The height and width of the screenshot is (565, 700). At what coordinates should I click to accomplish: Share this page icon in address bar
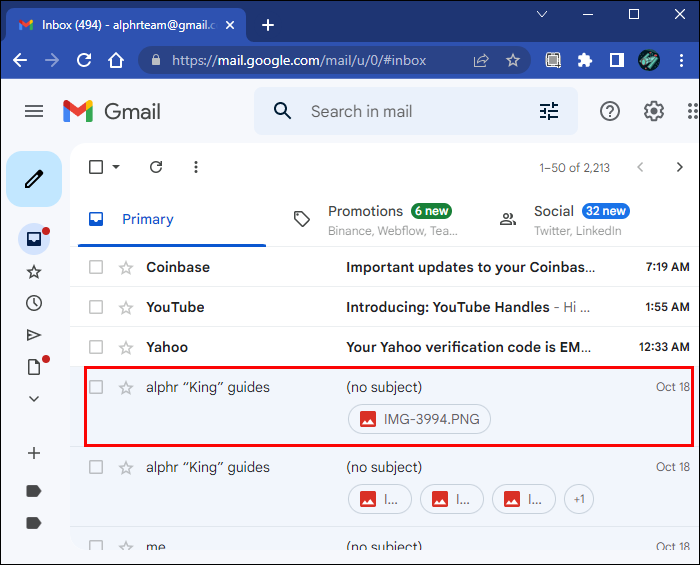tap(481, 60)
